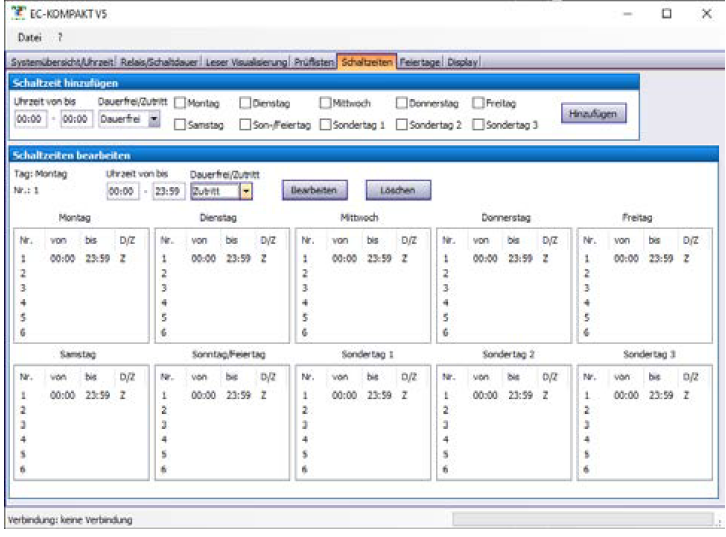Viewport: 726px width, 537px height.
Task: Minimize the EC-KOMPAKT V5 window
Action: coord(627,13)
